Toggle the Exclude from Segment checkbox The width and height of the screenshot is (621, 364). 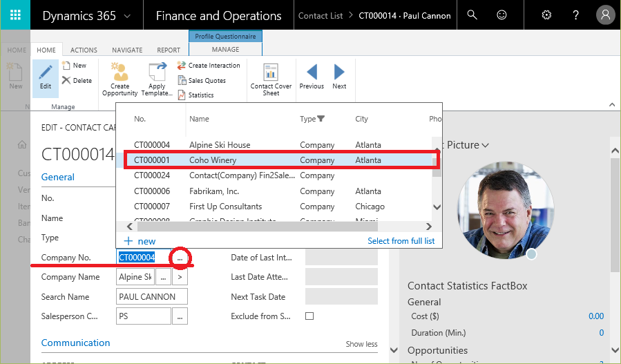pyautogui.click(x=309, y=316)
